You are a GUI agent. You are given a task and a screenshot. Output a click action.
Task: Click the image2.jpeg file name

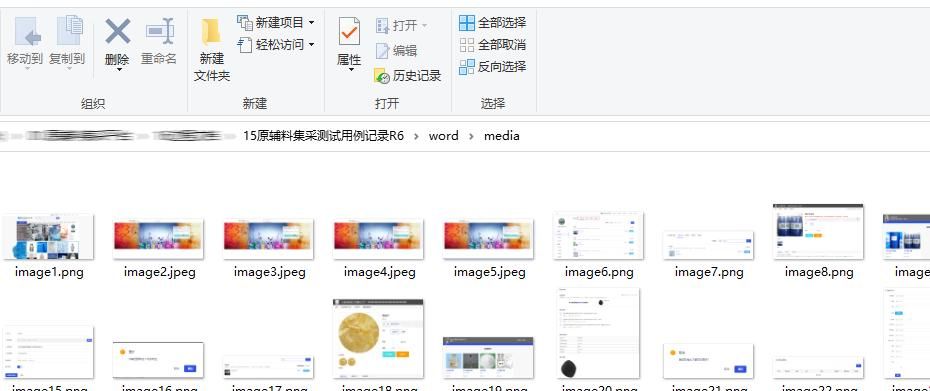pyautogui.click(x=160, y=272)
